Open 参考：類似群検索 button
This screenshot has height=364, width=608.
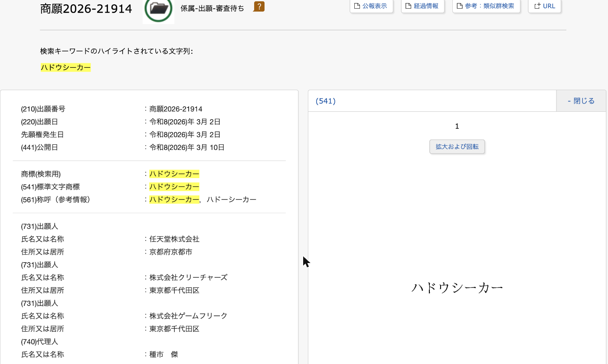click(486, 6)
